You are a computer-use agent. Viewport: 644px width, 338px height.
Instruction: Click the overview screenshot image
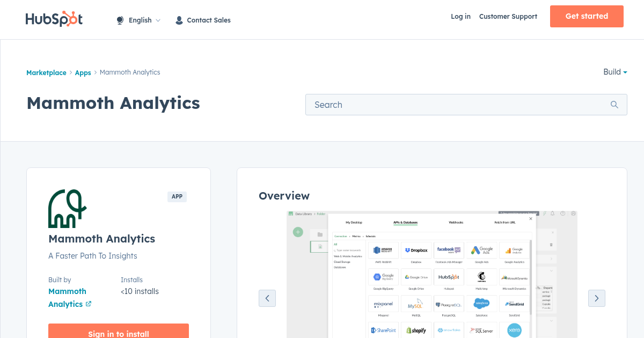pos(432,274)
